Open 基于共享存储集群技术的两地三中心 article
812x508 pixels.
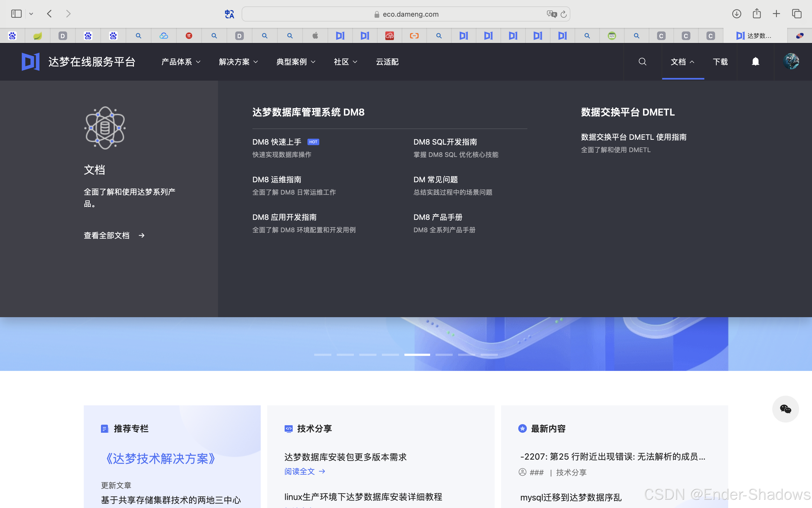coord(171,500)
